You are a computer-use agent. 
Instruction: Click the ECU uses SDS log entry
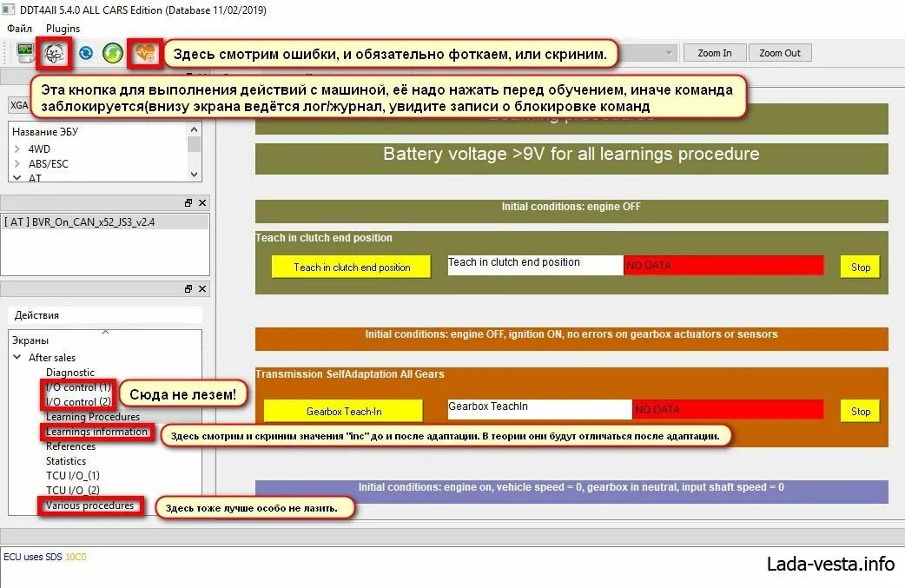(x=45, y=557)
